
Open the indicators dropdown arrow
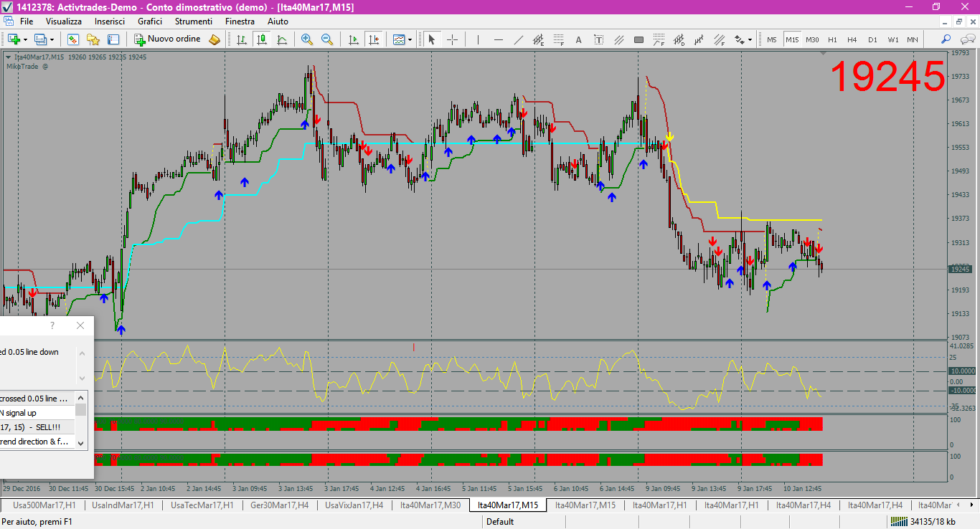tap(410, 39)
